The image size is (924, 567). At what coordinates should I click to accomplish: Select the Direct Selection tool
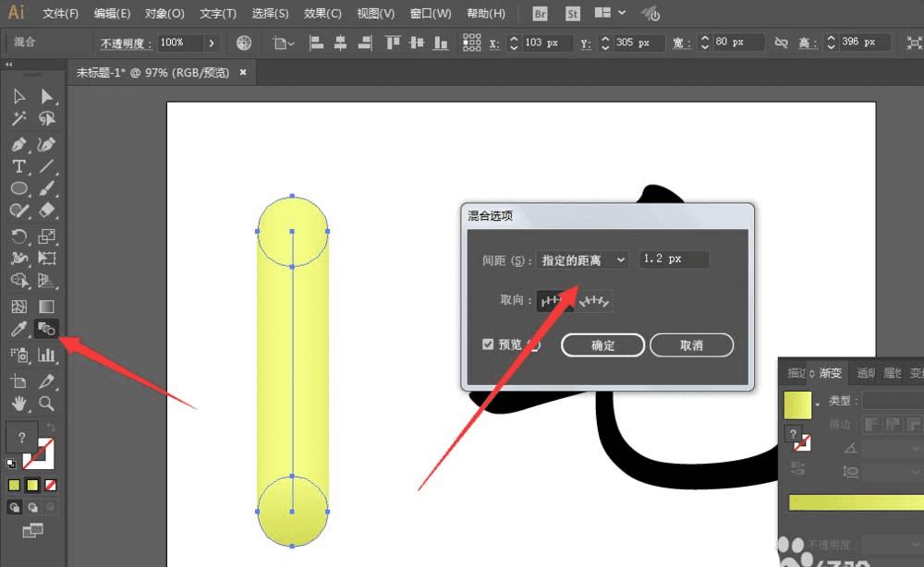(x=46, y=97)
